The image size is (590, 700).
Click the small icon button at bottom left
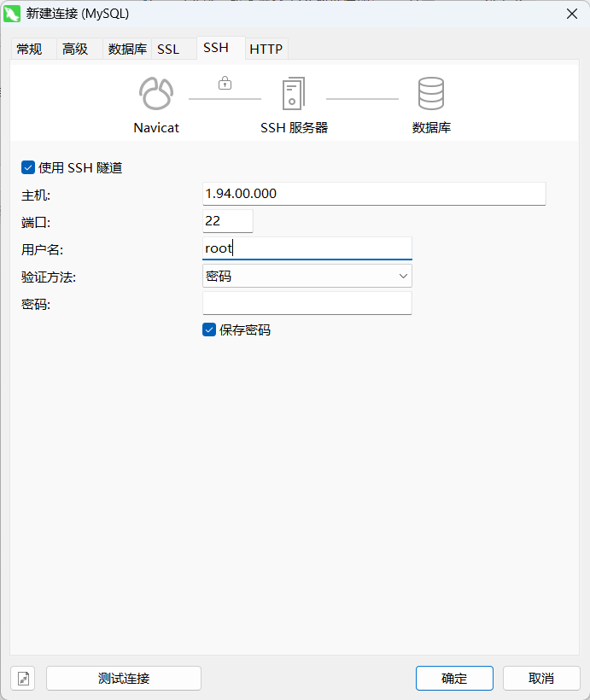(x=23, y=679)
